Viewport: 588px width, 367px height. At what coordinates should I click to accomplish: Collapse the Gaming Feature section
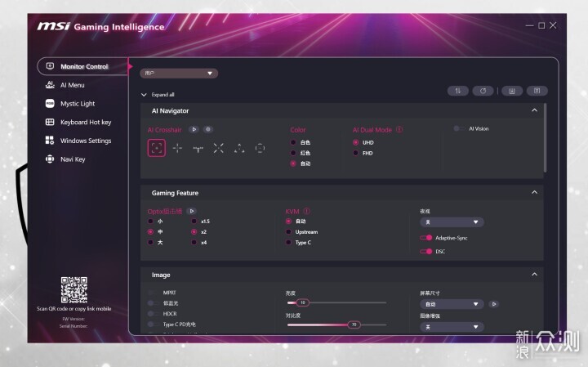(x=534, y=193)
